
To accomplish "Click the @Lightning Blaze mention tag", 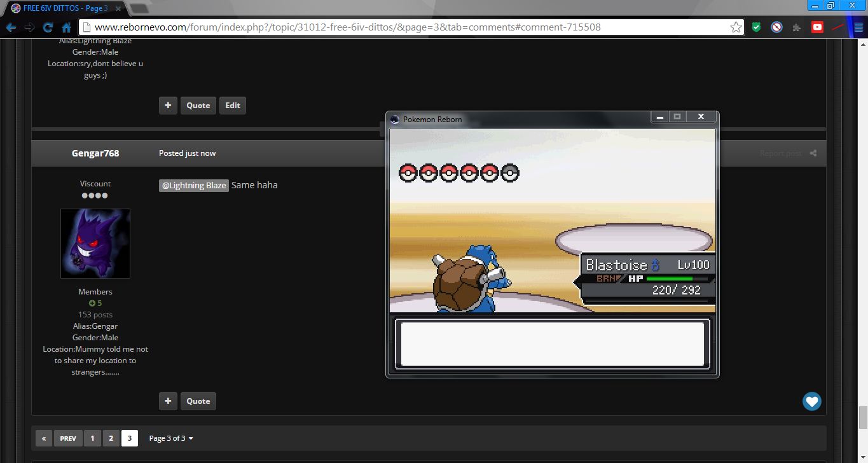I will (x=194, y=185).
